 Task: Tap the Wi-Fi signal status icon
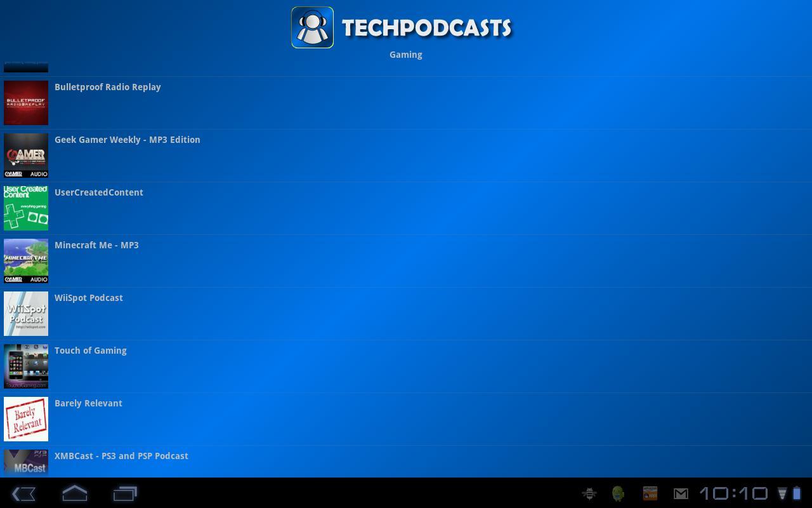coord(782,493)
